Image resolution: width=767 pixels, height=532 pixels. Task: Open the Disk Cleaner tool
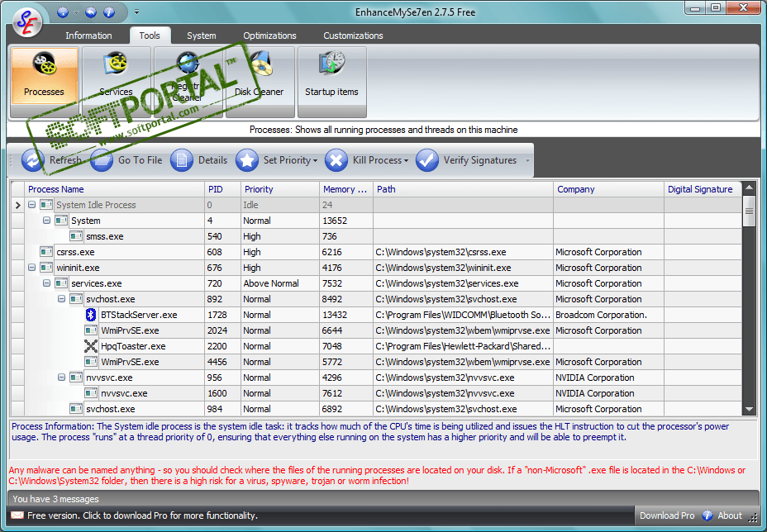click(x=260, y=82)
